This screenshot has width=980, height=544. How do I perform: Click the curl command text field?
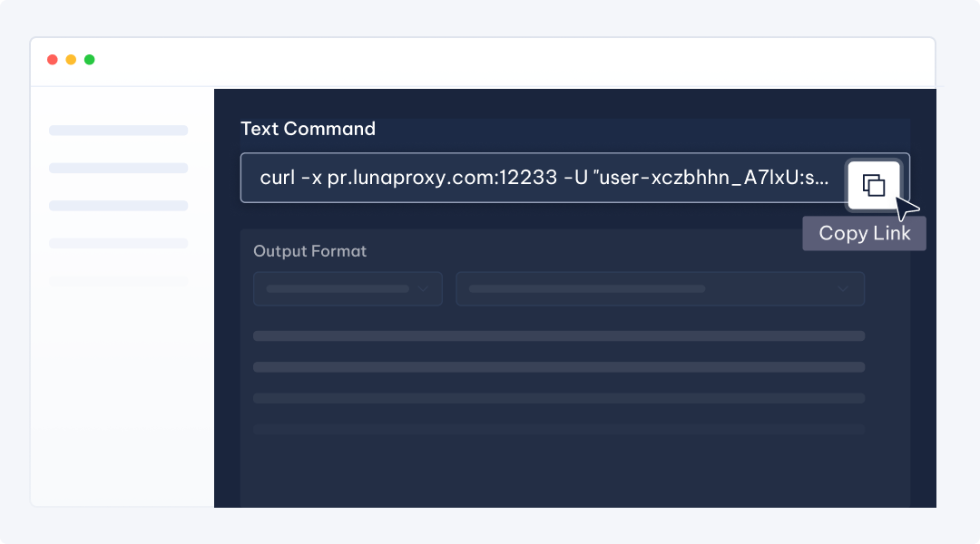click(x=543, y=178)
